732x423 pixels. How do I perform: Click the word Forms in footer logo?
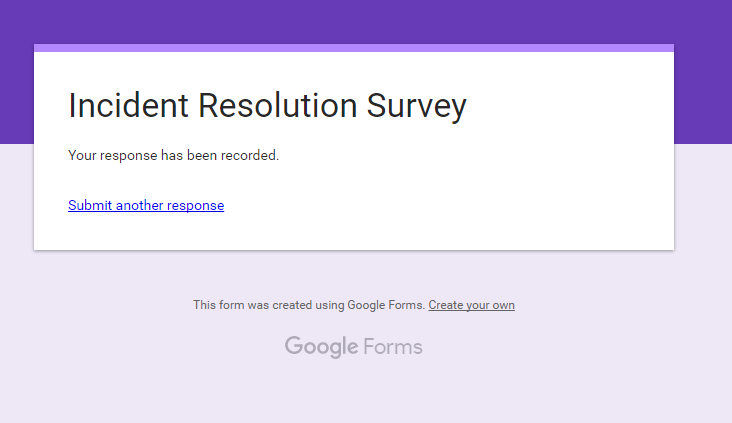pos(393,347)
